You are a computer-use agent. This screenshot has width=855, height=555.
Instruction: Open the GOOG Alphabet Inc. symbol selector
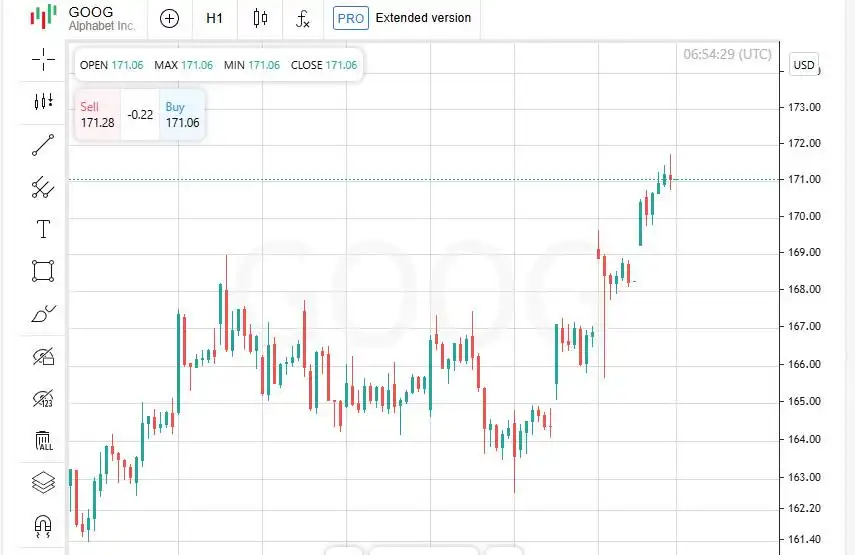point(101,18)
